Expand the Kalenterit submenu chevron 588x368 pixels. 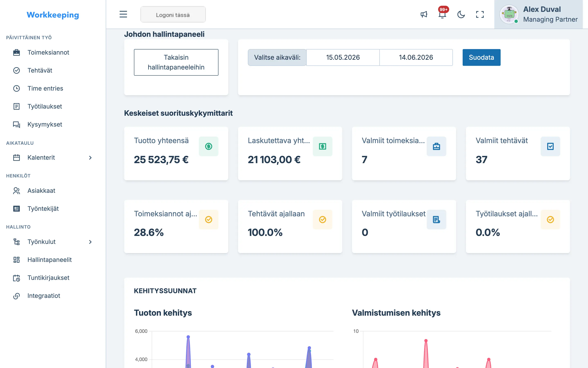click(x=90, y=158)
